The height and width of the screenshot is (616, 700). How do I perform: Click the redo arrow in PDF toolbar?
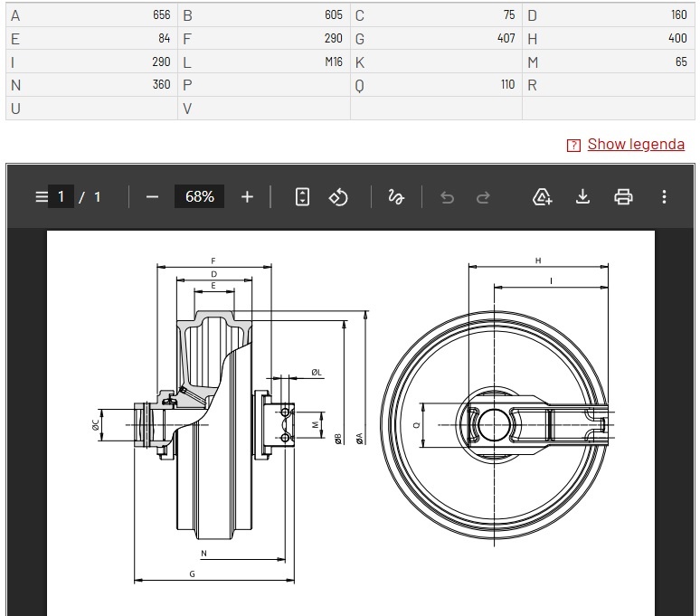[483, 197]
